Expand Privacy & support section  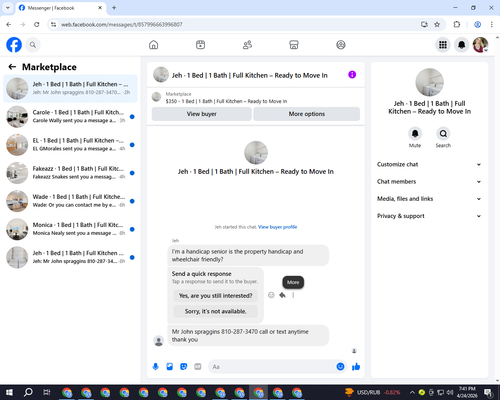tap(429, 216)
